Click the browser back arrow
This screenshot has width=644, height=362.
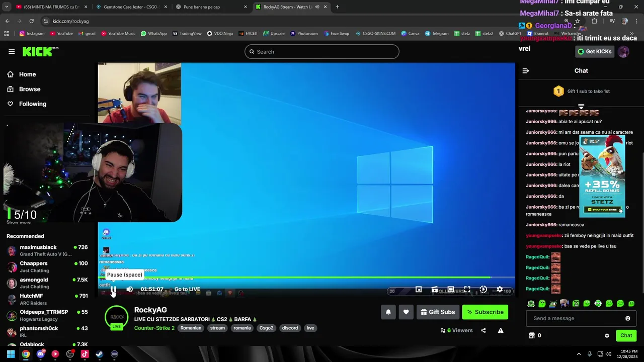tap(7, 21)
